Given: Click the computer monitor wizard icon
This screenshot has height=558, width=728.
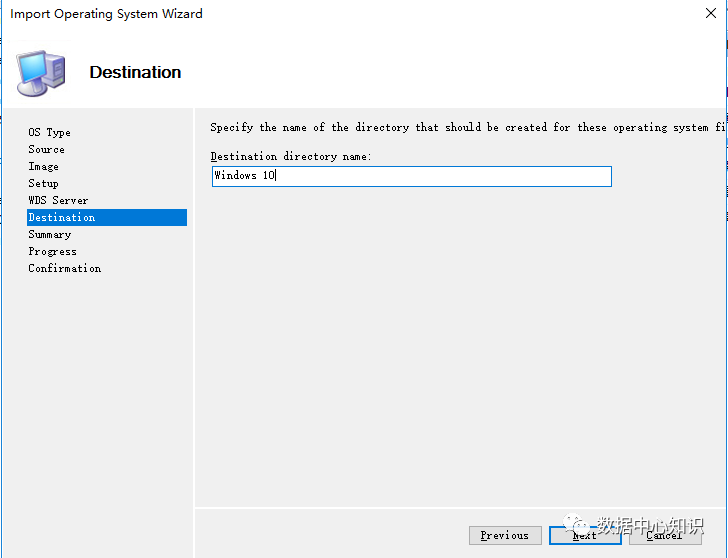Looking at the screenshot, I should coord(41,72).
